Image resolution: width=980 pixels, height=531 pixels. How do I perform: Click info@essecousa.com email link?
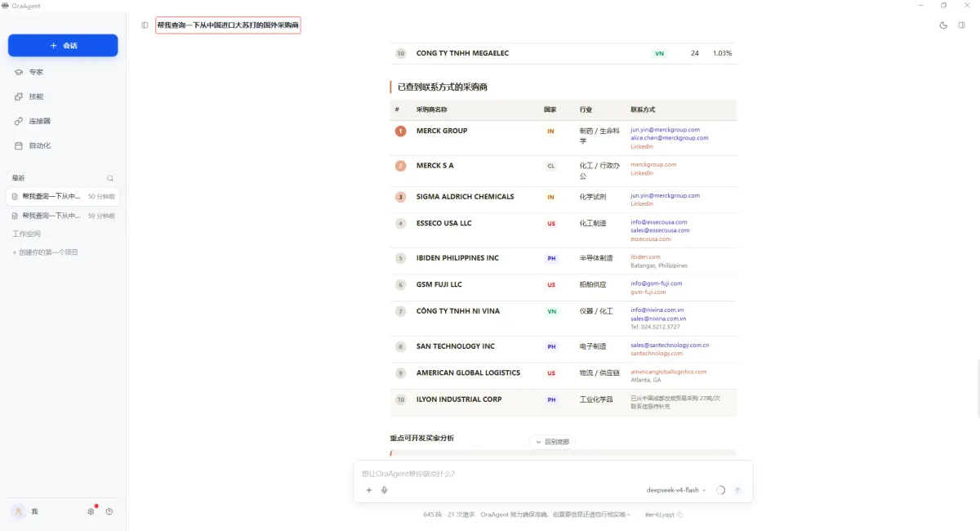(x=659, y=222)
